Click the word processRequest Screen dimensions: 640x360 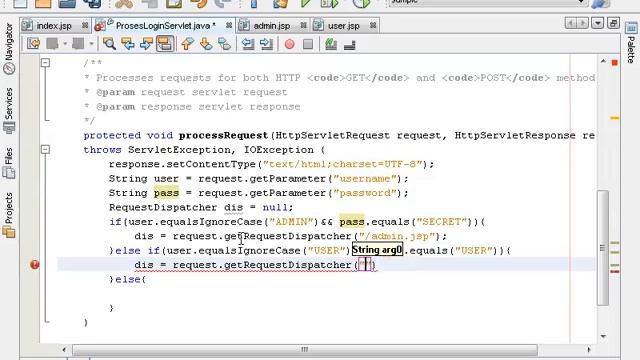point(223,136)
